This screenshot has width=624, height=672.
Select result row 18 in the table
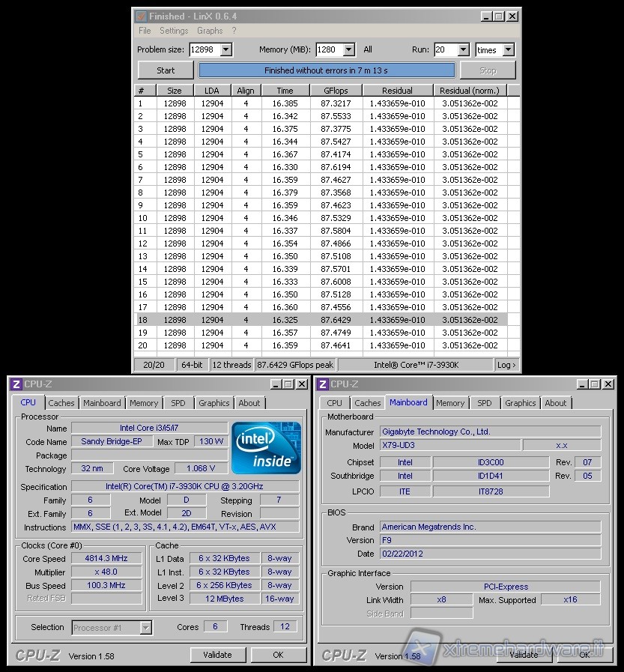321,320
